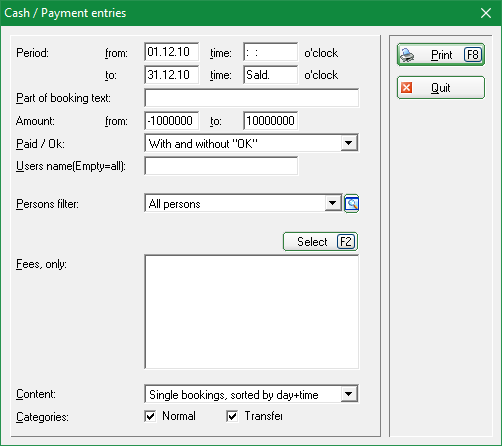
Task: Click the Users name input field
Action: [221, 166]
